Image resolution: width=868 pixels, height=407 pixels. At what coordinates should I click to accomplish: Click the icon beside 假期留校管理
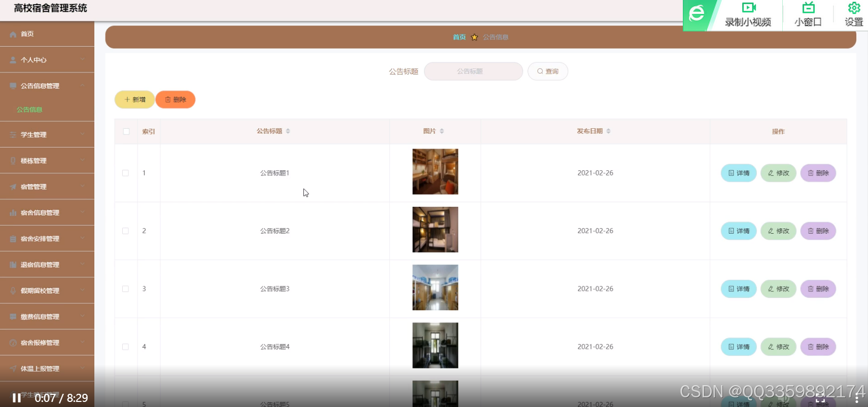pos(13,290)
